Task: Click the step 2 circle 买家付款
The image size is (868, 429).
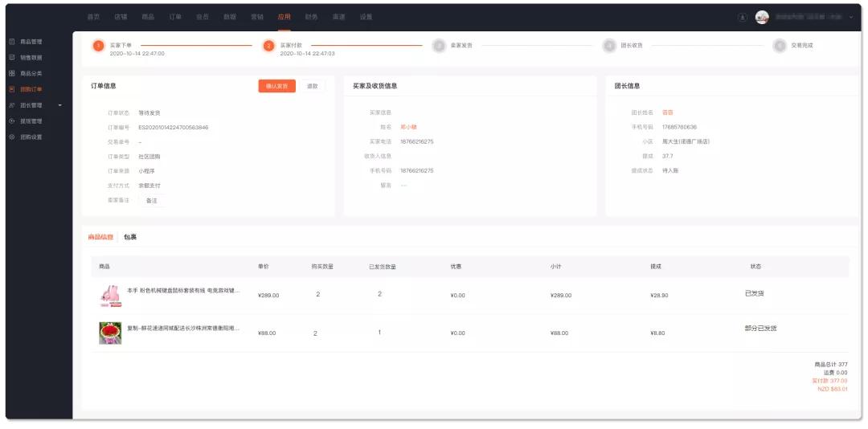Action: coord(268,46)
